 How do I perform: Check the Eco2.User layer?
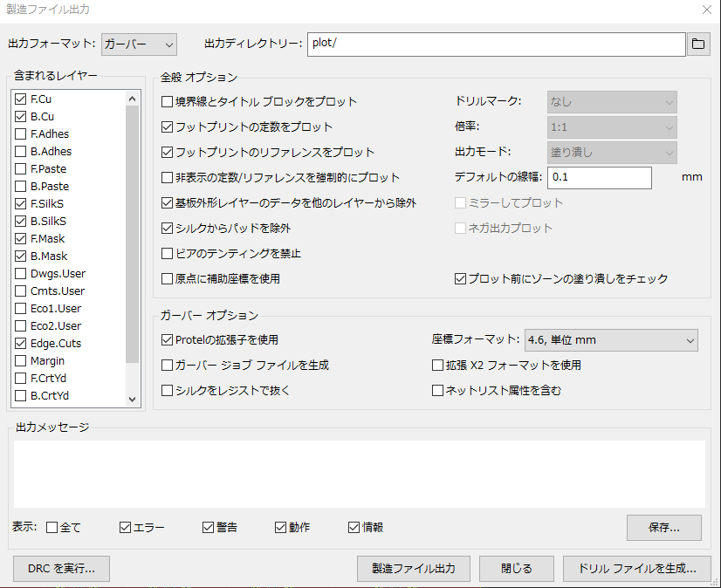pyautogui.click(x=20, y=326)
